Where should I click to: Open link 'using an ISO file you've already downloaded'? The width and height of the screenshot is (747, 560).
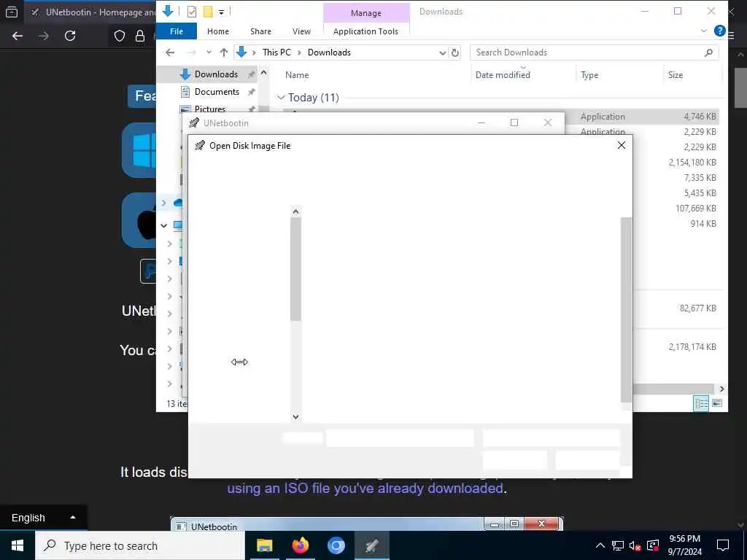click(x=365, y=489)
